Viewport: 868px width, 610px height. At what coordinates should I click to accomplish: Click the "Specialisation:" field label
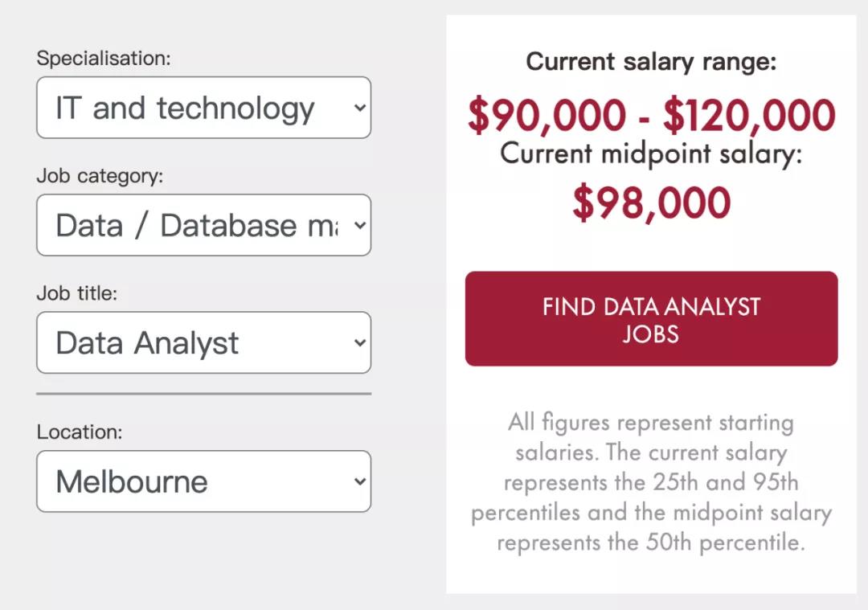(104, 59)
